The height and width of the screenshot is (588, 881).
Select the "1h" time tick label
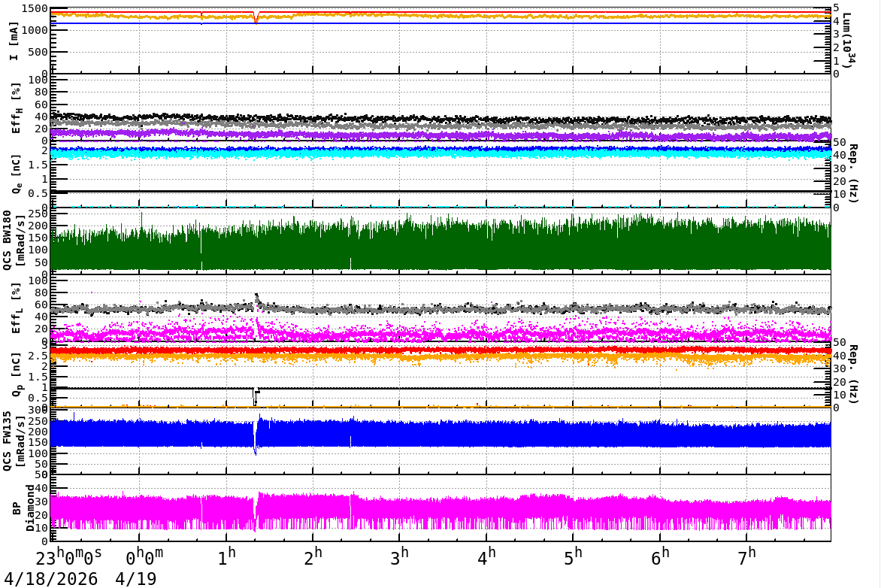click(227, 556)
